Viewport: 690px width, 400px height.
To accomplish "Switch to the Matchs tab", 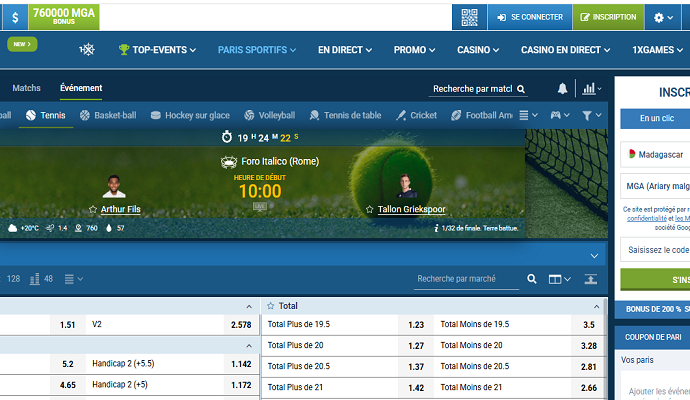I will point(26,88).
